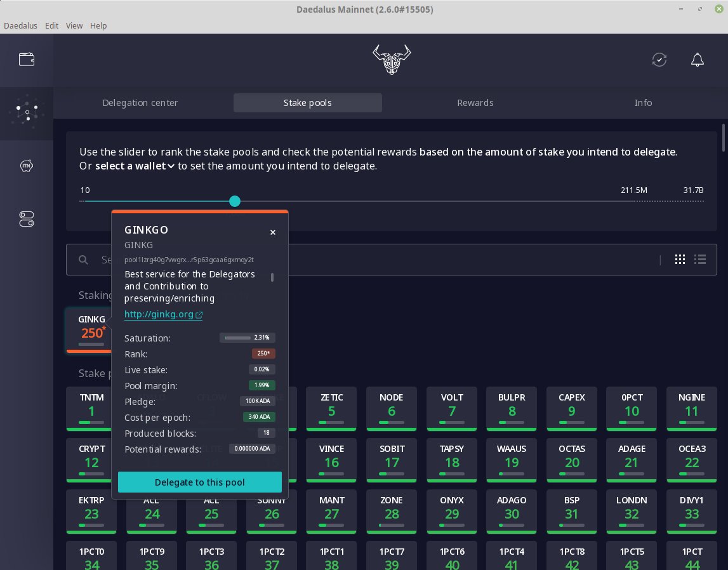Open the Edit menu
The height and width of the screenshot is (570, 728).
tap(51, 25)
